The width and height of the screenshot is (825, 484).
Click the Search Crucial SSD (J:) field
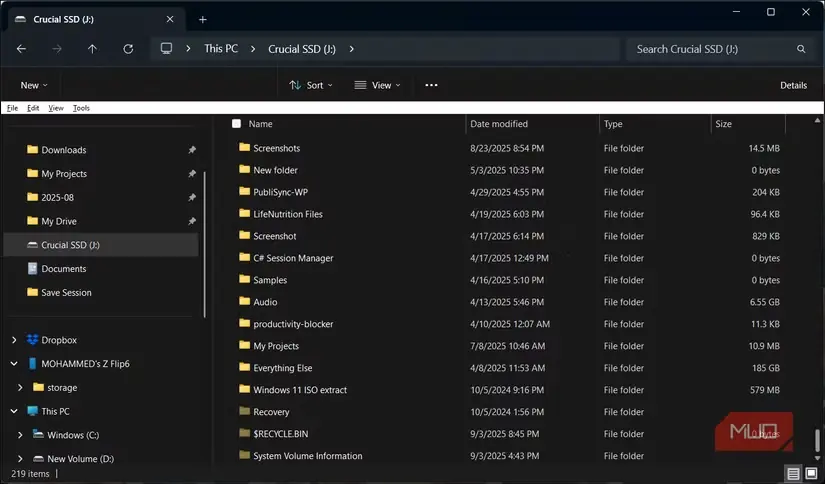(718, 49)
